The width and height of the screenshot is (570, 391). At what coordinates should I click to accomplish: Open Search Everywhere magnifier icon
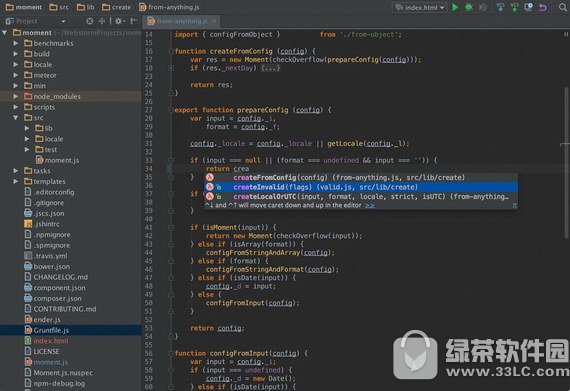(x=562, y=7)
